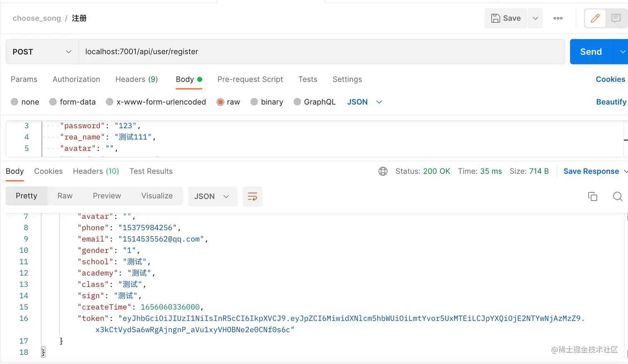Expand the Save options arrow
The width and height of the screenshot is (628, 364).
[x=535, y=18]
